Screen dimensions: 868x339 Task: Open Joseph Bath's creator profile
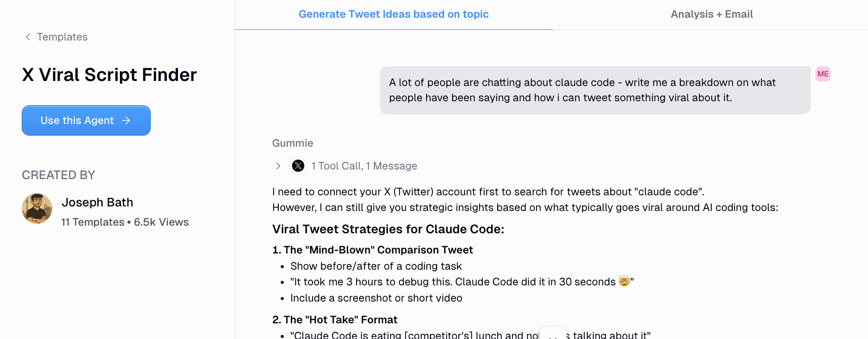[x=97, y=202]
